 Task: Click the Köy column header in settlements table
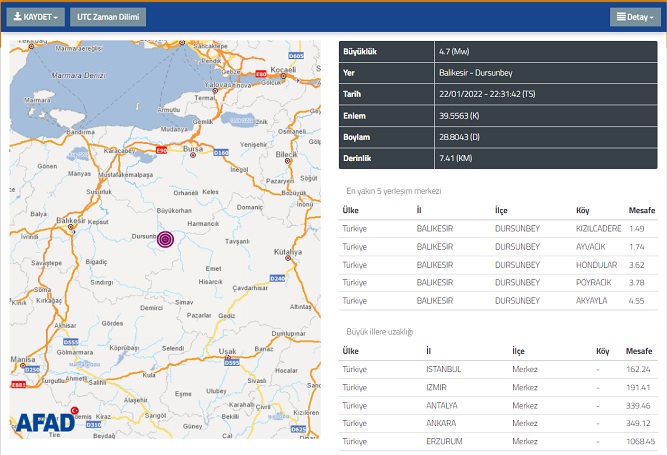583,210
